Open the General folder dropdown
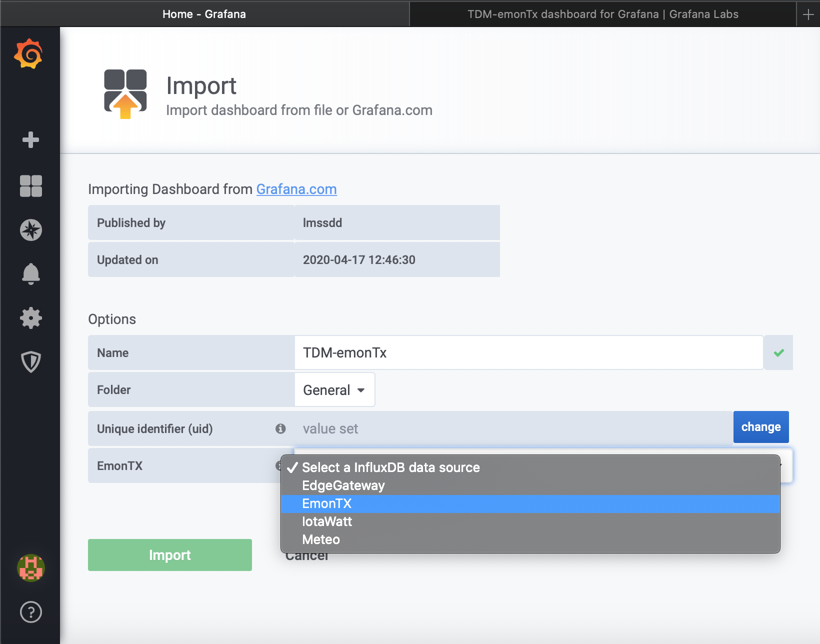The height and width of the screenshot is (644, 820). click(334, 389)
